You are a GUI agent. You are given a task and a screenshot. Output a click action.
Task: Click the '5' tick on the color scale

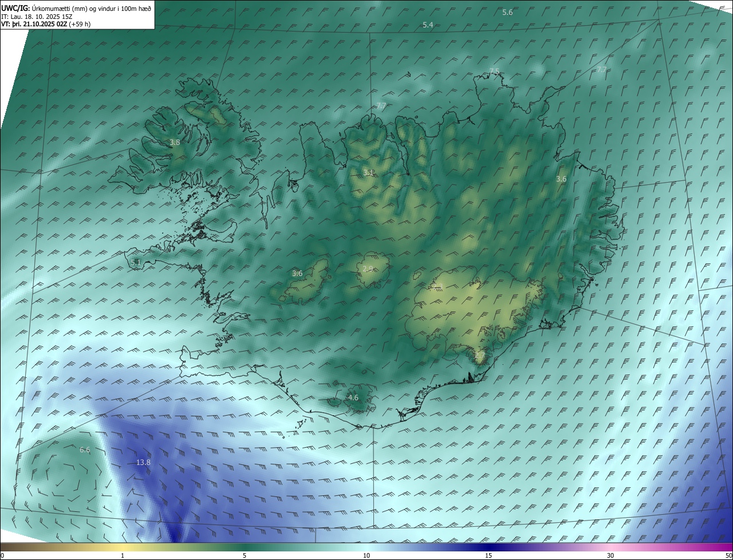tap(245, 555)
